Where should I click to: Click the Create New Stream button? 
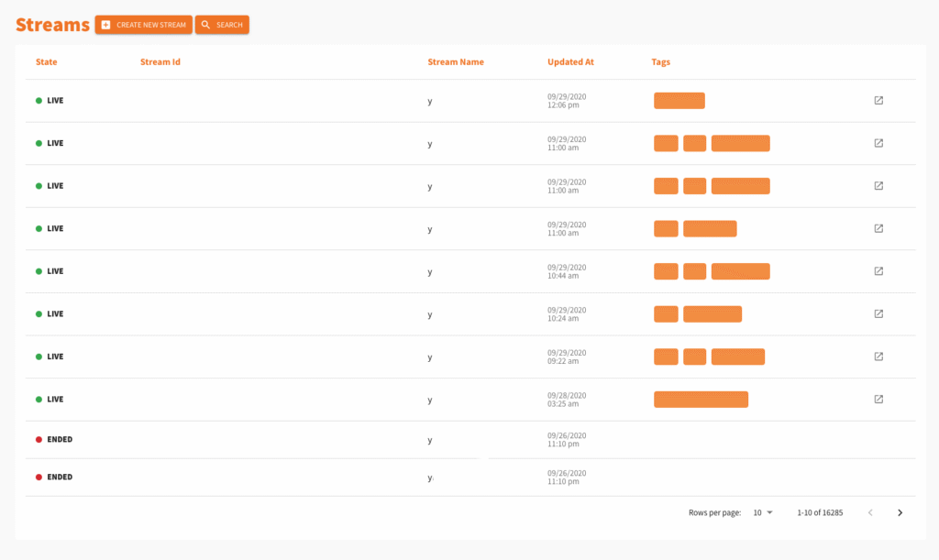point(144,25)
